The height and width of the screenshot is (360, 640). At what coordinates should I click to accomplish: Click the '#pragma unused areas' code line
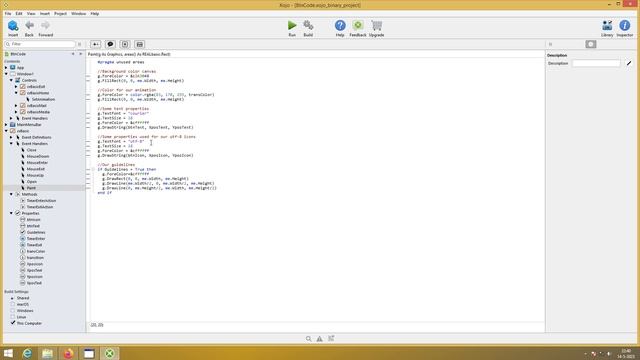[121, 62]
